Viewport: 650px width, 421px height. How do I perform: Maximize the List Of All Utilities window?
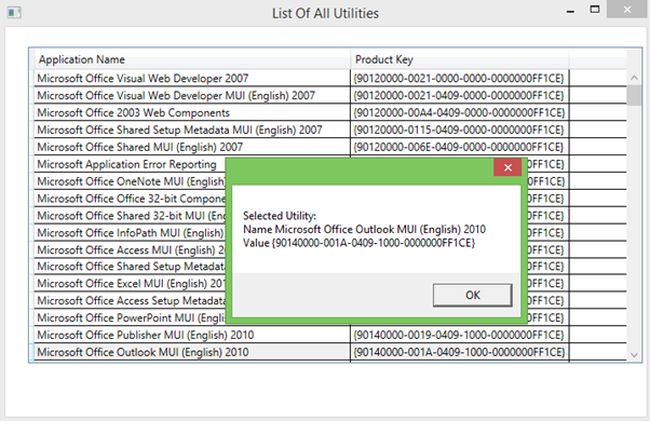(x=594, y=10)
